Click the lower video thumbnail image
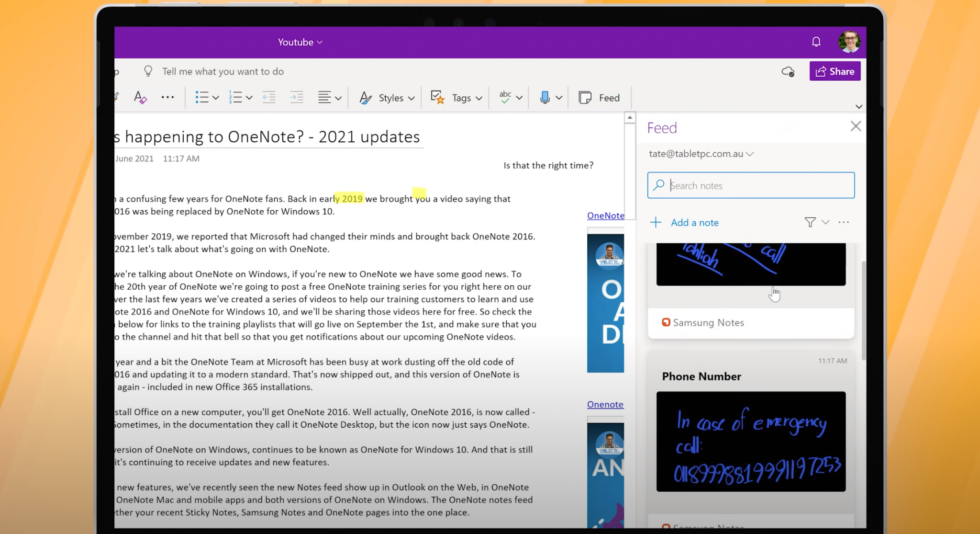The image size is (980, 534). click(x=605, y=475)
